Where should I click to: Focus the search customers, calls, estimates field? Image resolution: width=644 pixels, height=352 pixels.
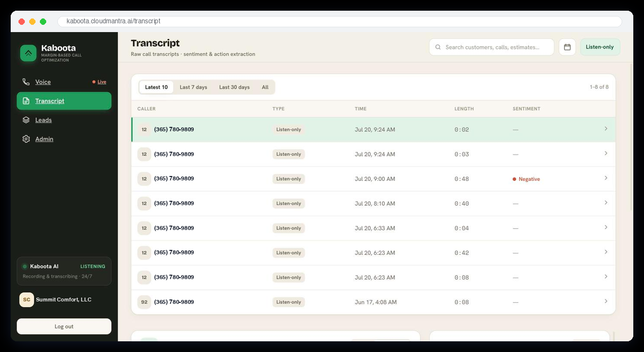click(x=491, y=47)
